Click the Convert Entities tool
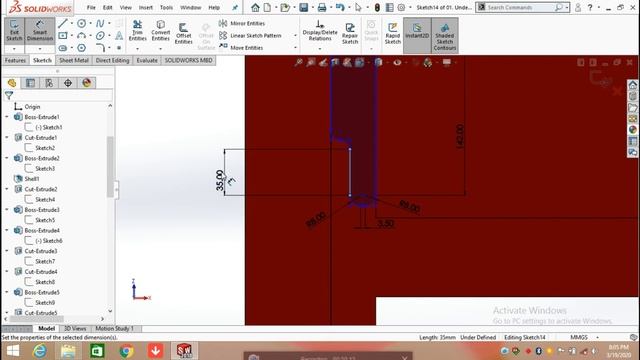The width and height of the screenshot is (640, 360). (160, 31)
